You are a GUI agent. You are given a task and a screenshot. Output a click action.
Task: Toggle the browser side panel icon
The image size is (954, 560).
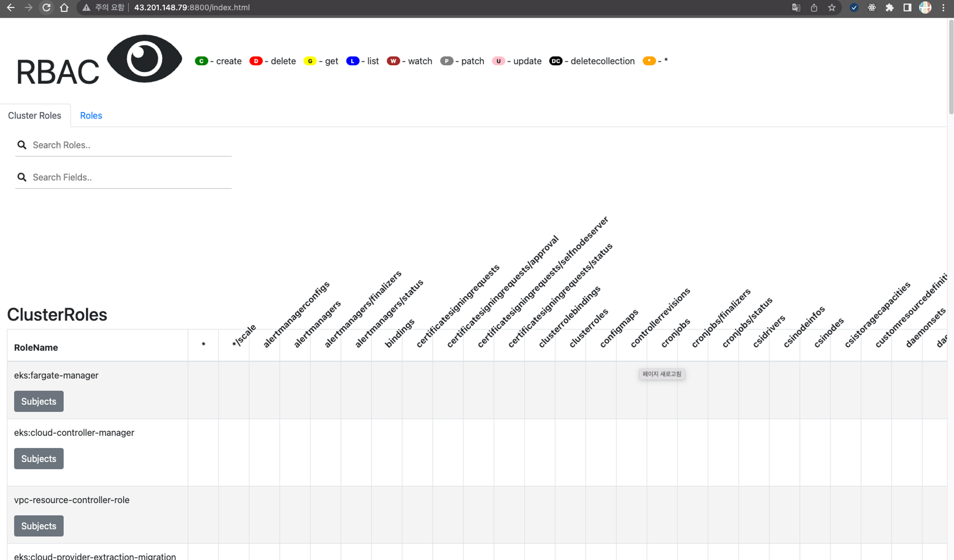tap(907, 8)
